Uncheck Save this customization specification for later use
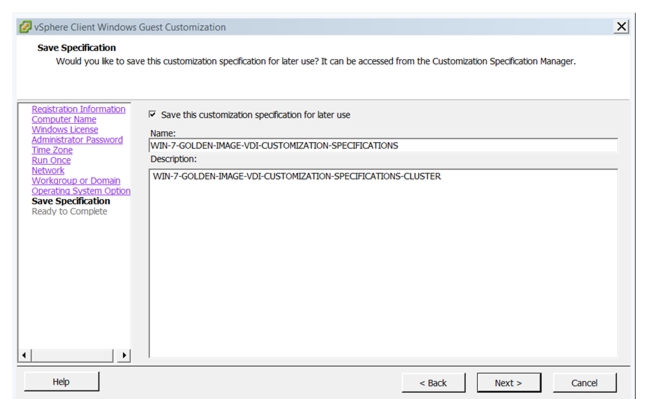649x412 pixels. [x=152, y=114]
